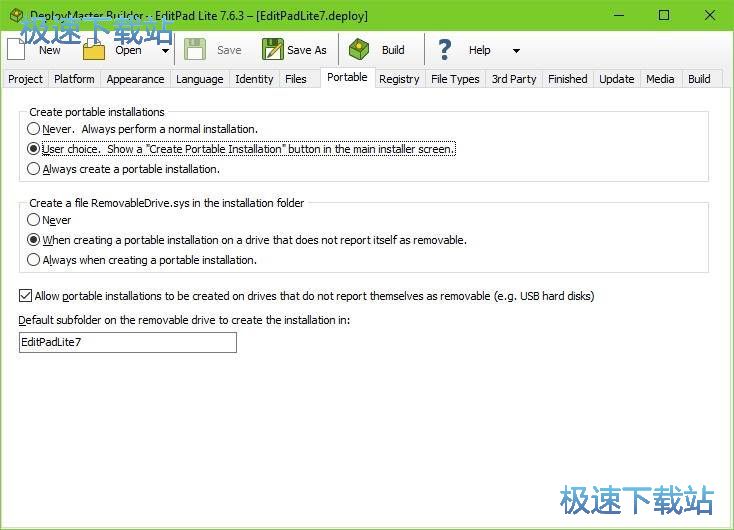734x530 pixels.
Task: Switch to the Finished tab
Action: tap(567, 79)
